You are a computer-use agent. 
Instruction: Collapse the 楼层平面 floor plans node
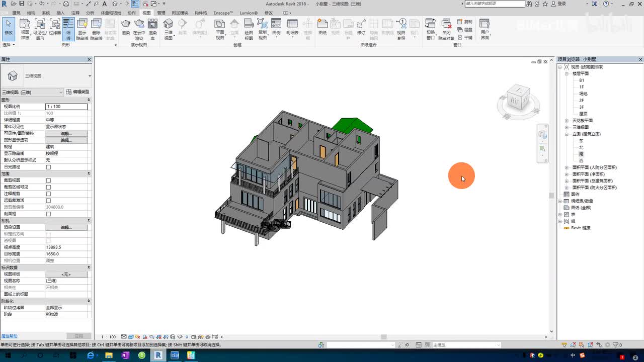pyautogui.click(x=567, y=73)
